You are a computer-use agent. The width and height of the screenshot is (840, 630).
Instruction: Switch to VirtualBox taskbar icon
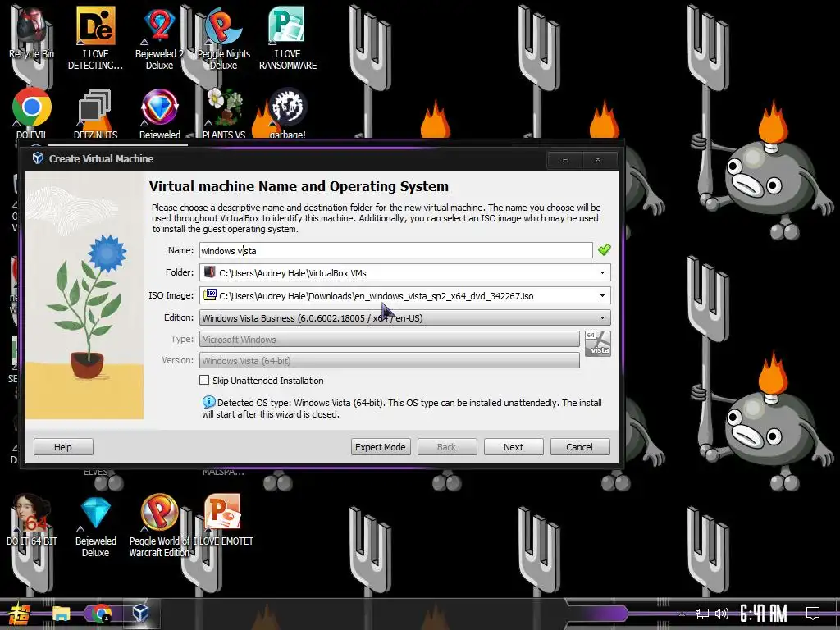click(140, 614)
